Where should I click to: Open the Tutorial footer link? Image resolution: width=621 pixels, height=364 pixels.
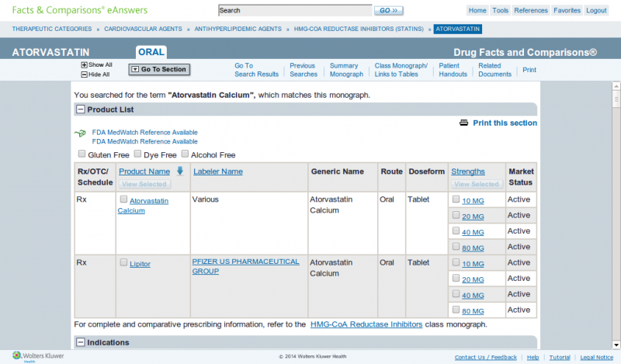tap(560, 357)
